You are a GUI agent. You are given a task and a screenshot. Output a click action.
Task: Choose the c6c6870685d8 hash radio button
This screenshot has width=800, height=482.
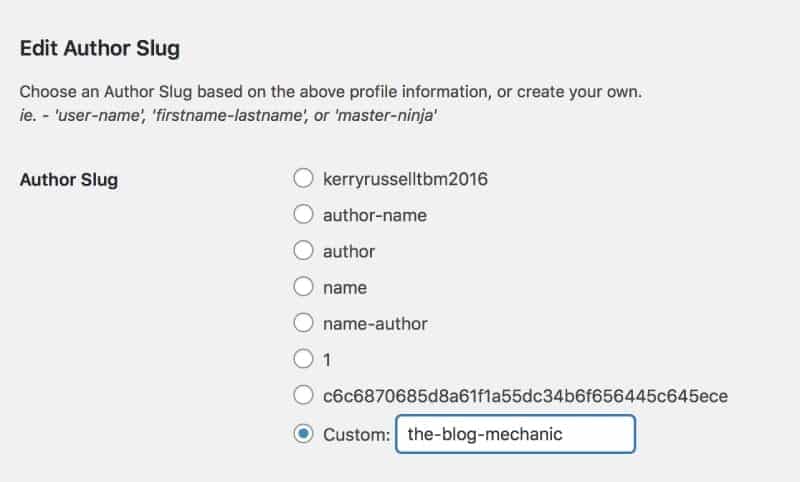304,396
